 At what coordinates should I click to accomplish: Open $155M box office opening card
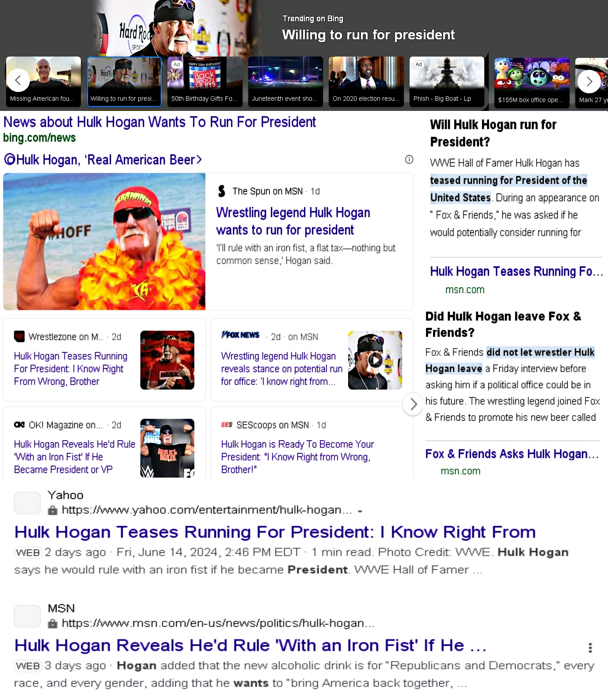pos(532,82)
